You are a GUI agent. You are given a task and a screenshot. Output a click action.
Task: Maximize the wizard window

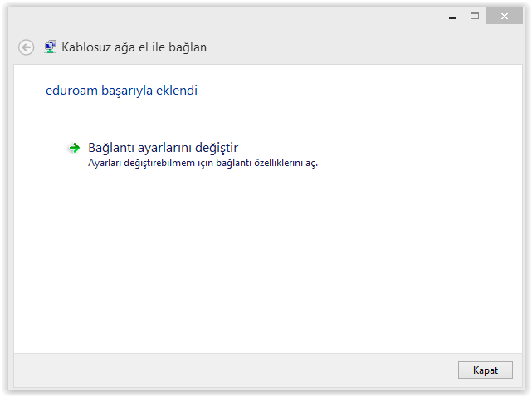475,16
